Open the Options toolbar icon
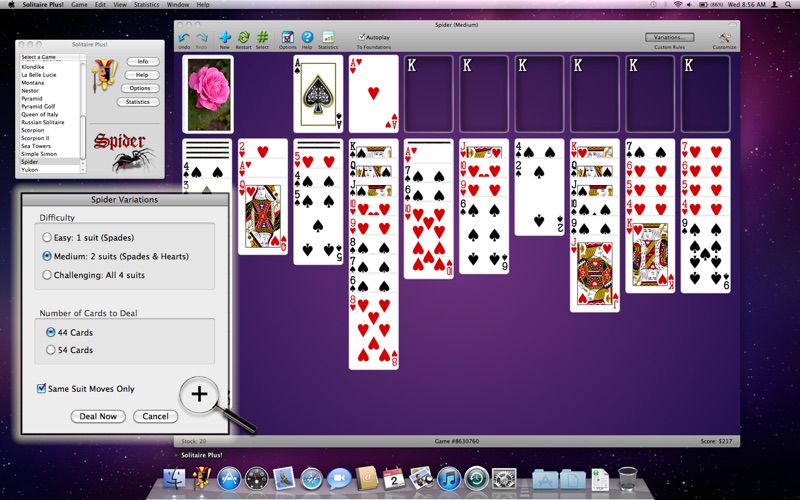 coord(288,38)
